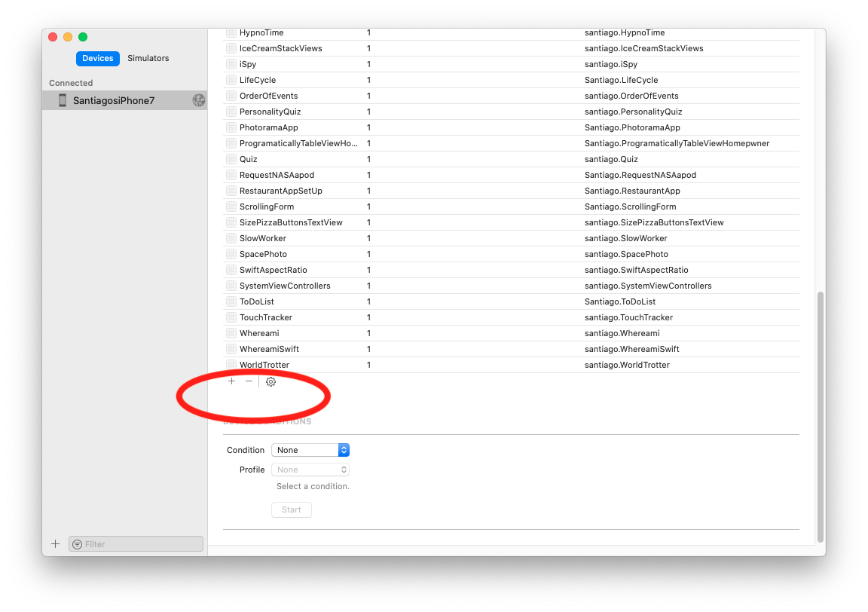This screenshot has height=612, width=868.
Task: Click the identifier Santiago.PhotoramaApp
Action: coord(632,127)
